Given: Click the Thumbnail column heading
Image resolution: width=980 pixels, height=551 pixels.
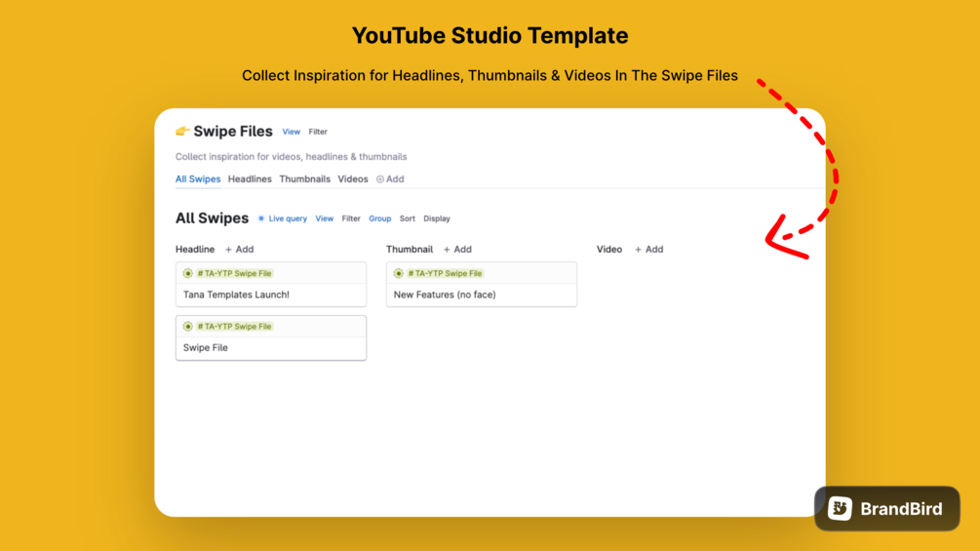Looking at the screenshot, I should coord(410,250).
